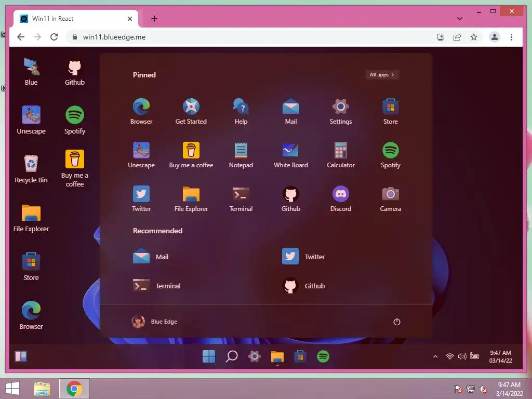Image resolution: width=532 pixels, height=399 pixels.
Task: Open the Calculator app
Action: tap(341, 155)
